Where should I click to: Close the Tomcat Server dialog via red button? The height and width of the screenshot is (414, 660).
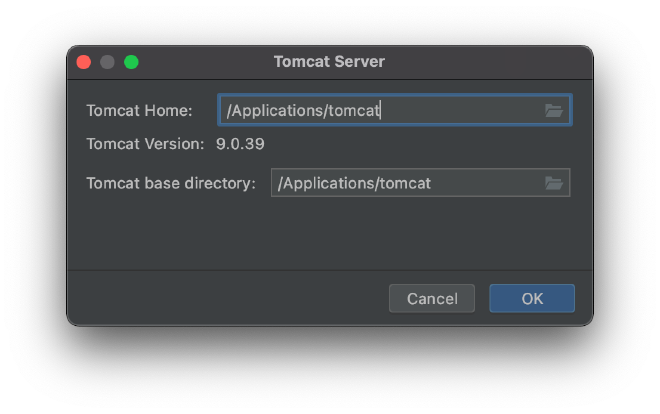click(84, 62)
